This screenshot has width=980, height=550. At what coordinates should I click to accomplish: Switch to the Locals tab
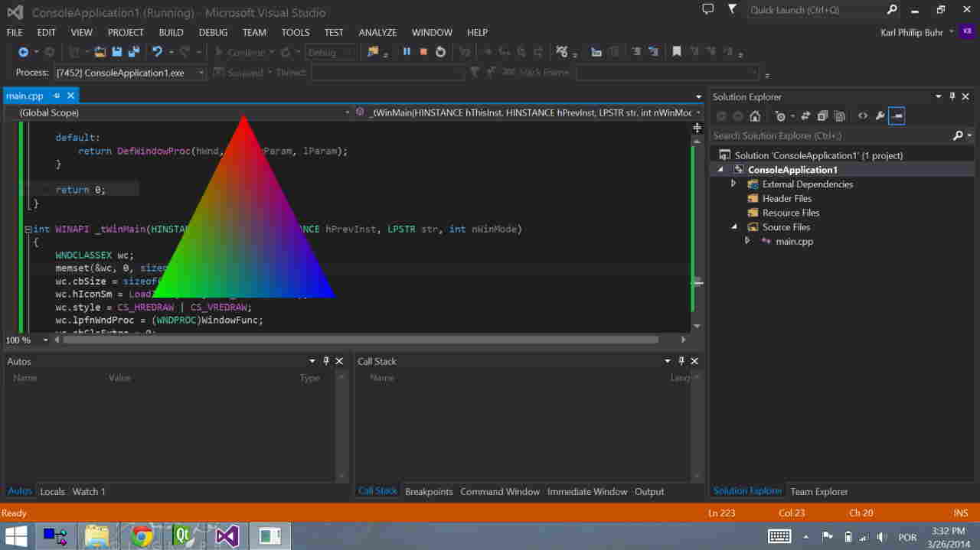point(52,491)
